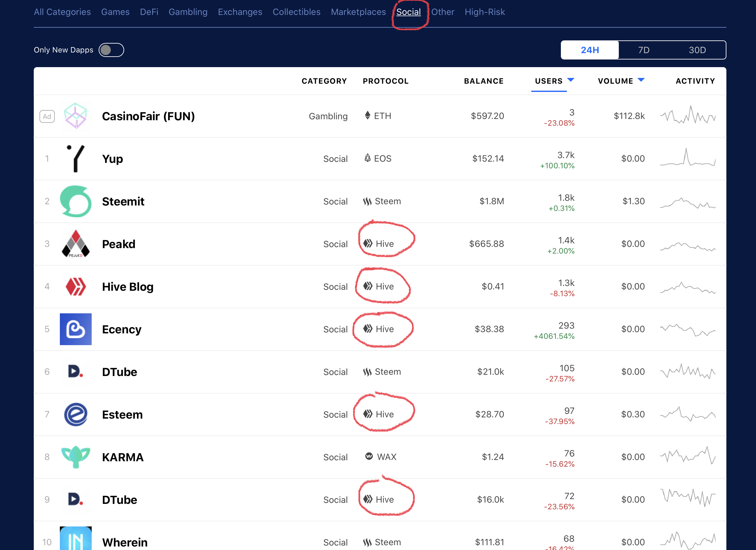Open the CasinoFair (FUN) logo icon
The height and width of the screenshot is (550, 756).
coord(76,116)
